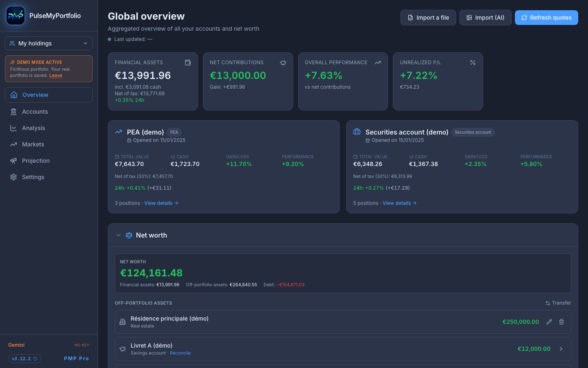Click the piggy bank icon on Net Contributions card
The height and width of the screenshot is (368, 588).
[x=283, y=63]
